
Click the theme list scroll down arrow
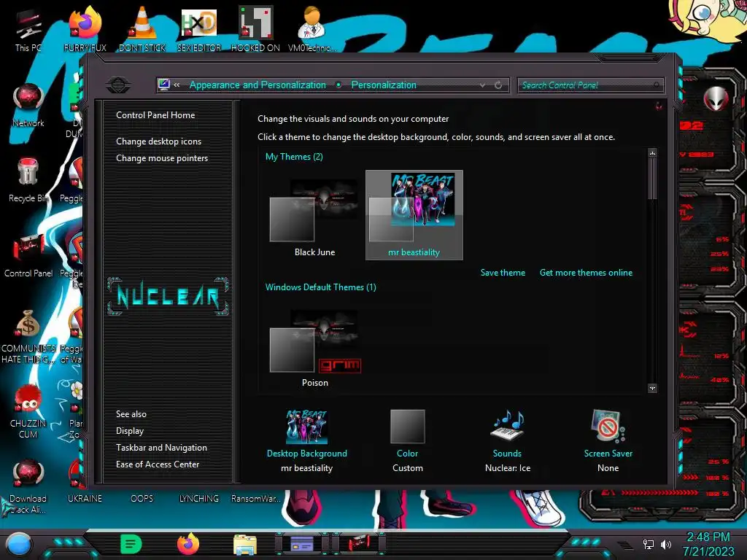653,388
